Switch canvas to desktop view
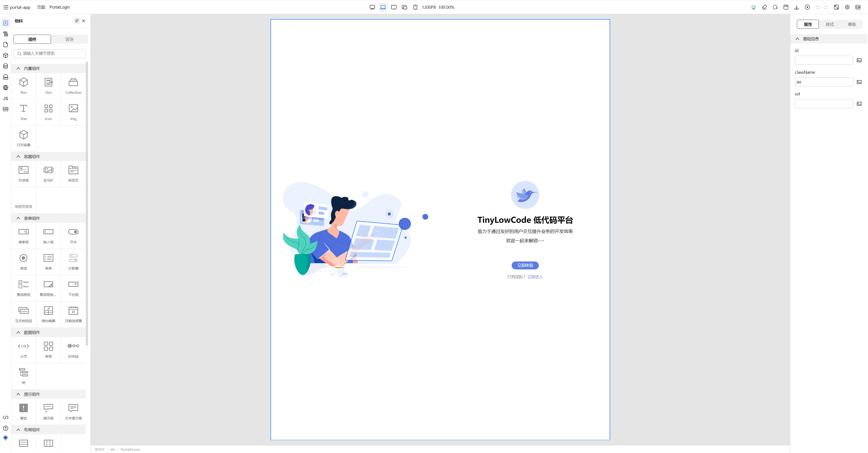 click(372, 7)
